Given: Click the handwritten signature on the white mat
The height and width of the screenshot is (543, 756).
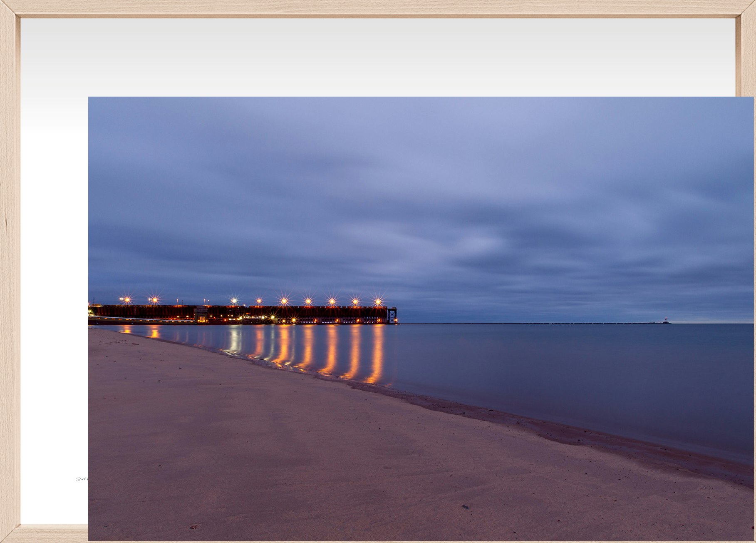Looking at the screenshot, I should pyautogui.click(x=82, y=479).
